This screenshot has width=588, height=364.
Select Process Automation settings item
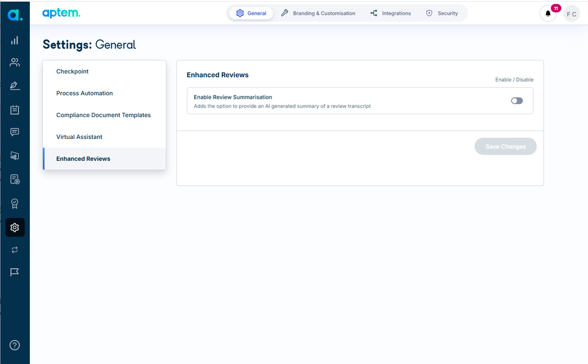[x=105, y=94]
